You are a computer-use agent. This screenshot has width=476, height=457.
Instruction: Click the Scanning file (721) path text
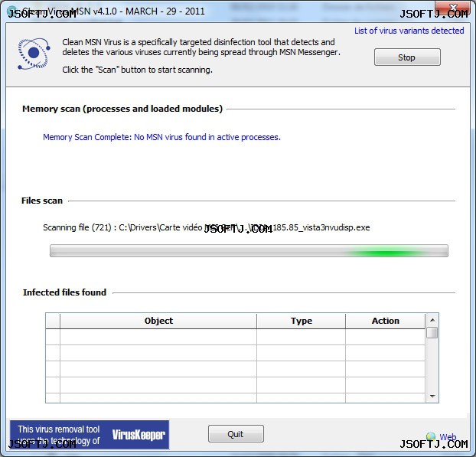pyautogui.click(x=207, y=228)
